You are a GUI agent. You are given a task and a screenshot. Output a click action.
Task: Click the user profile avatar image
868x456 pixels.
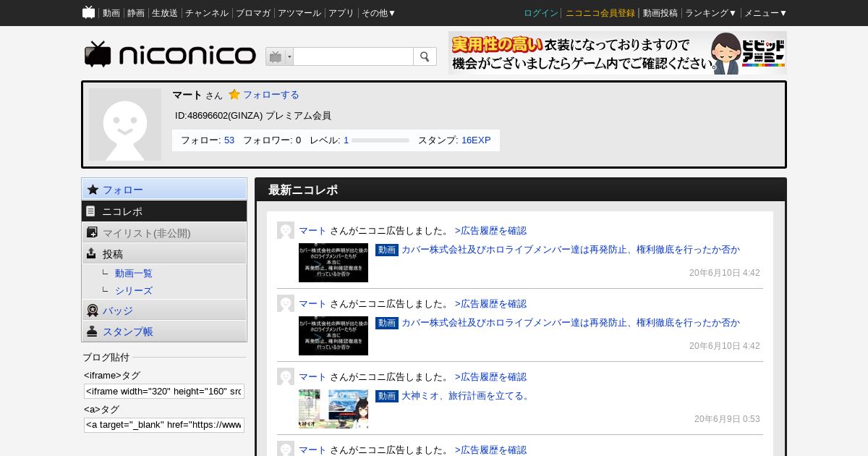(125, 124)
